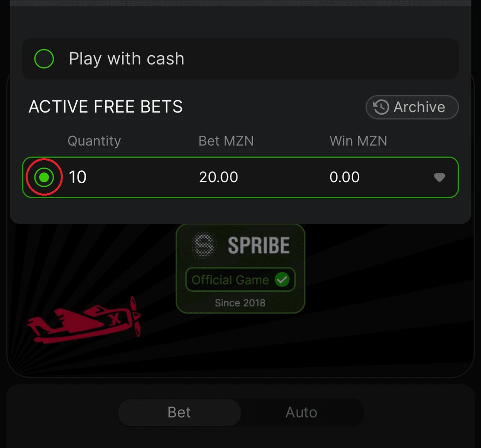Open the free bets Archive
This screenshot has width=481, height=448.
pyautogui.click(x=412, y=107)
